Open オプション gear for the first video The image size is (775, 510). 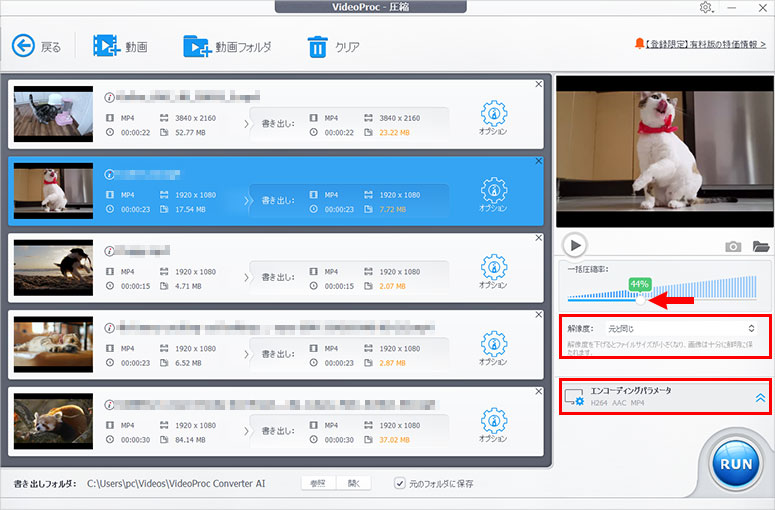[492, 112]
